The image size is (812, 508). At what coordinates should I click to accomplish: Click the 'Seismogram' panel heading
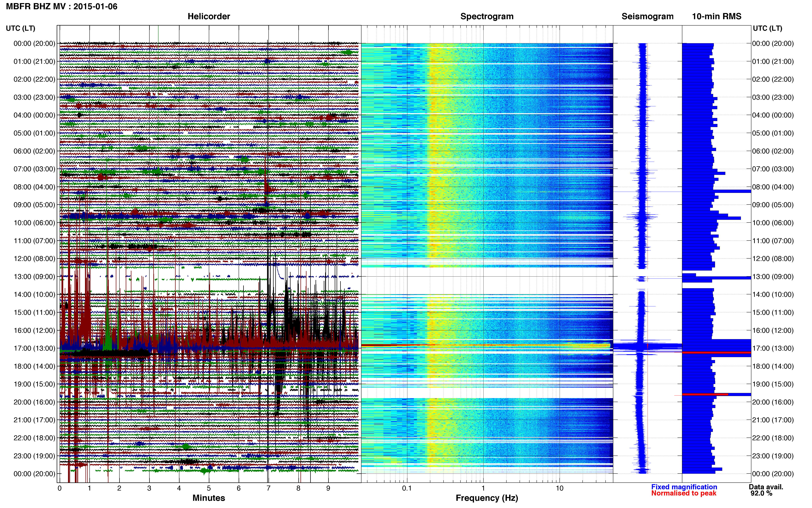point(648,16)
